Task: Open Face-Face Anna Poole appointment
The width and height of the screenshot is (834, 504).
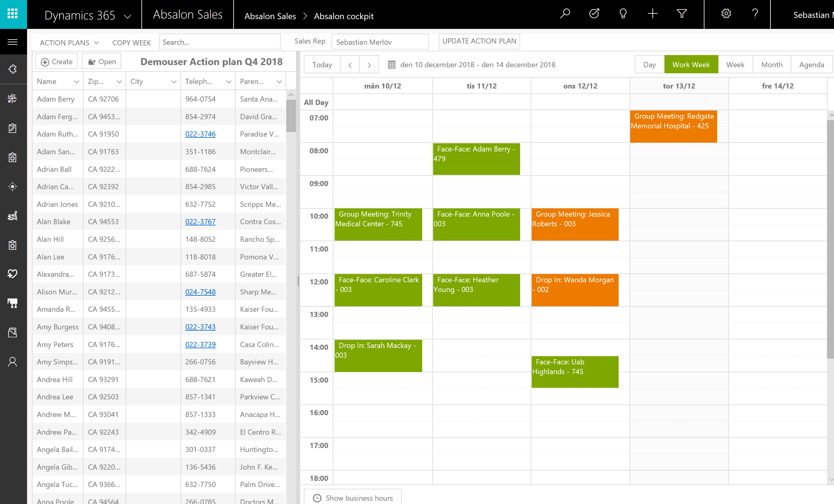Action: [x=477, y=224]
